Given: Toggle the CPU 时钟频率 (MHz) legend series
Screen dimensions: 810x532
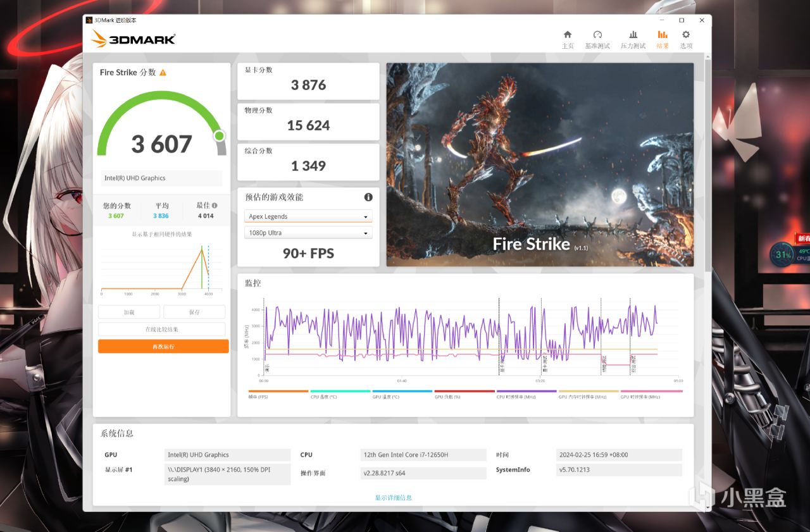Looking at the screenshot, I should 526,395.
